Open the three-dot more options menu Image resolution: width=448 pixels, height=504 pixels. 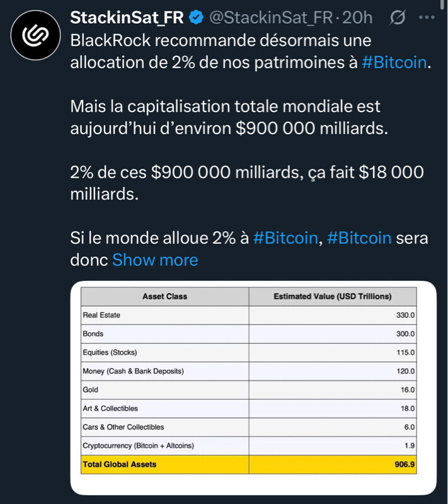(x=427, y=18)
